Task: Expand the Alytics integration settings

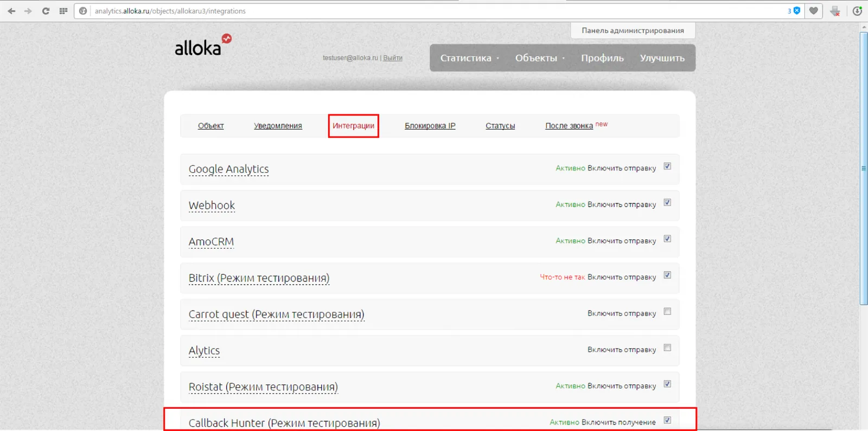Action: pyautogui.click(x=204, y=351)
